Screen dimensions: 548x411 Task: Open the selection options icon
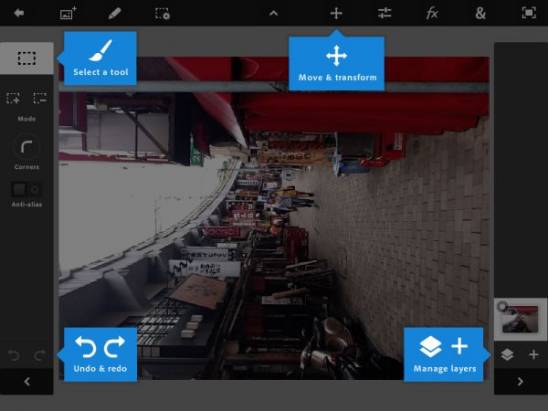[x=163, y=13]
